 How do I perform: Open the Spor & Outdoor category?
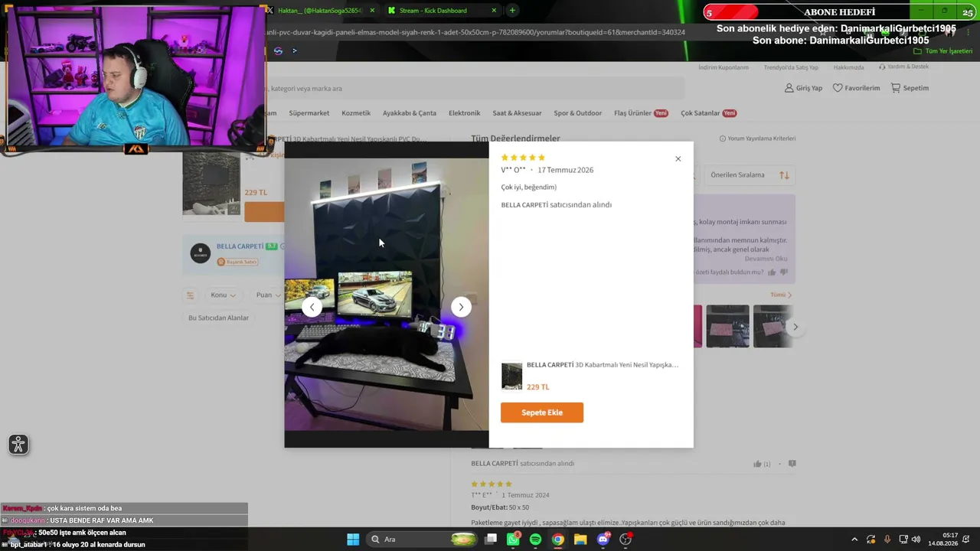[x=577, y=113]
